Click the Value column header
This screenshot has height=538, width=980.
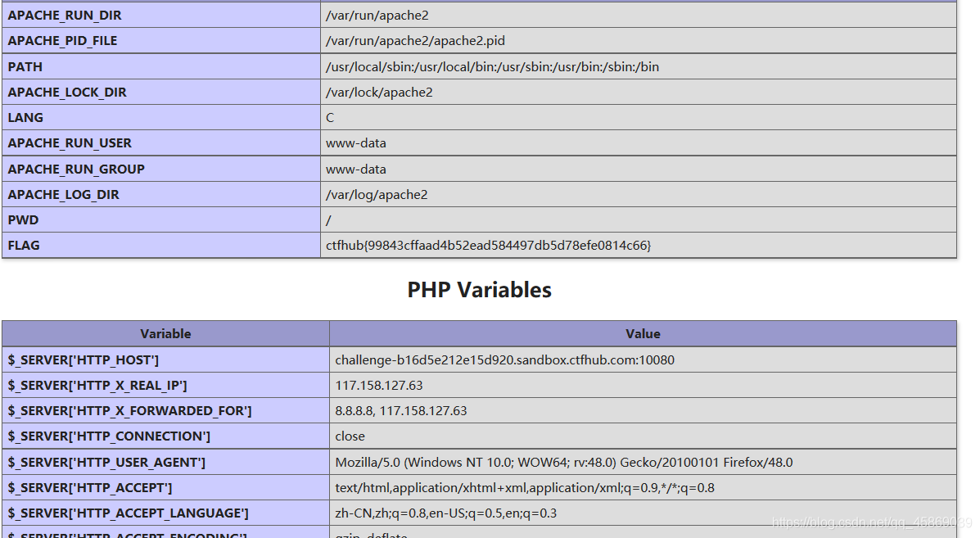[644, 333]
